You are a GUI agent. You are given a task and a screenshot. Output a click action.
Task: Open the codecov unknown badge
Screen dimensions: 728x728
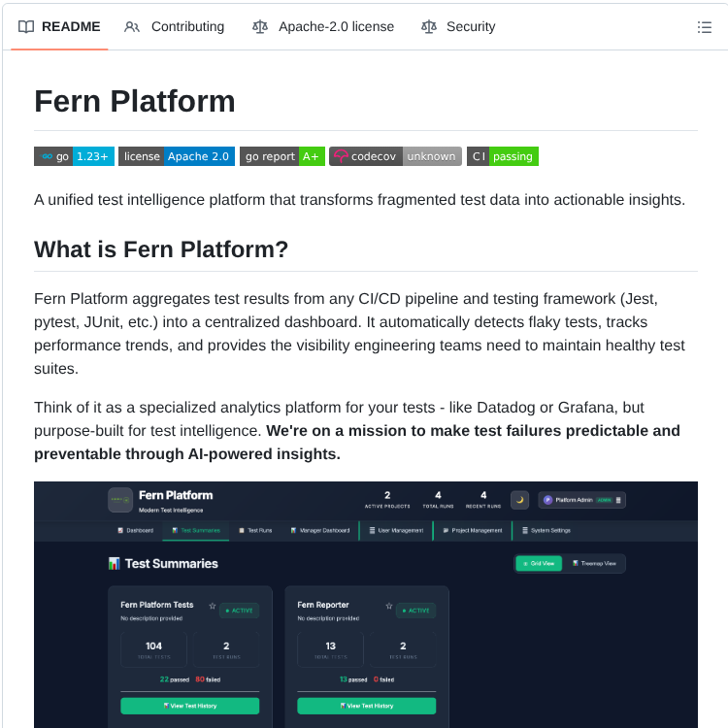tap(396, 156)
